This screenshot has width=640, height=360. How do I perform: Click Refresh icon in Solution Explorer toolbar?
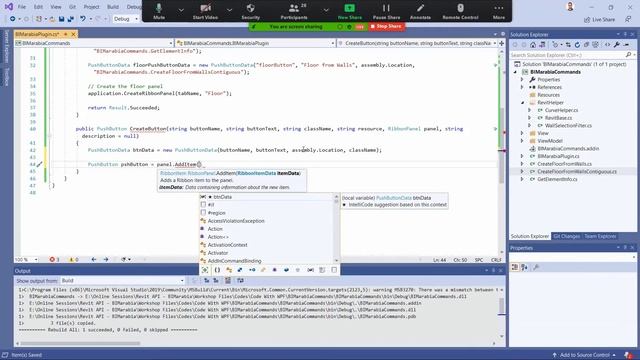click(577, 45)
